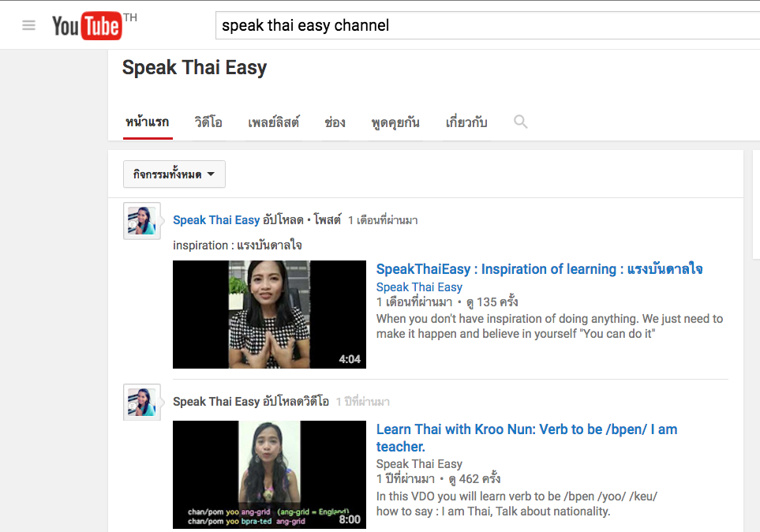The width and height of the screenshot is (760, 532).
Task: Click the 4:04 duration badge
Action: pyautogui.click(x=350, y=359)
